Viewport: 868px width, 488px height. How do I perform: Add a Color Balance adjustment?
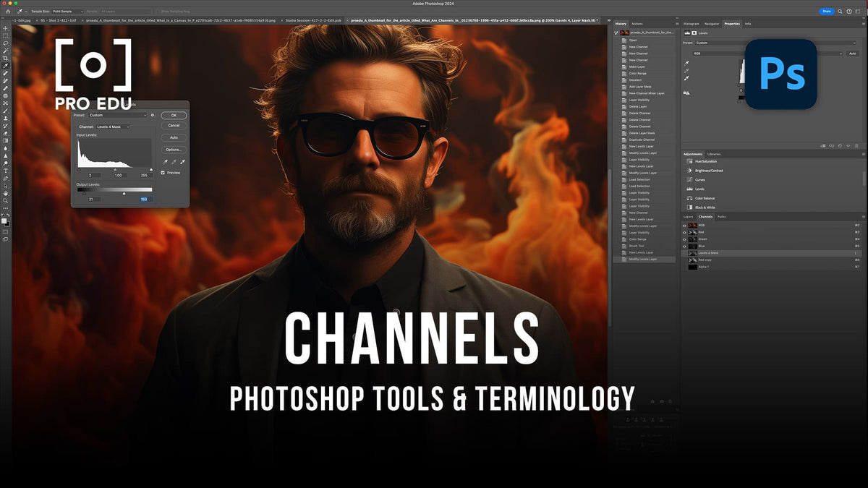click(699, 198)
